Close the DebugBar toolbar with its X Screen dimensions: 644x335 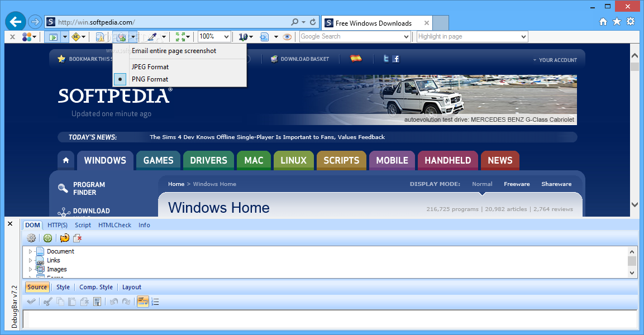12,37
